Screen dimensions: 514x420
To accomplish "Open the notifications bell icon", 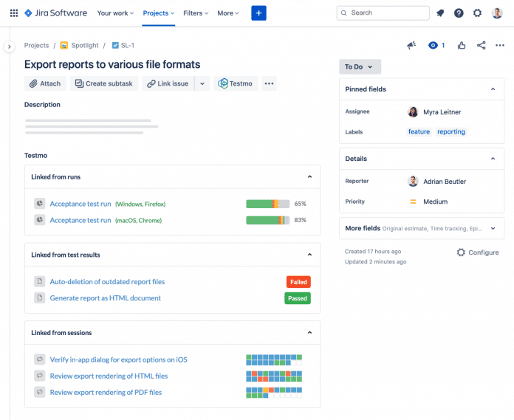I will pos(440,13).
